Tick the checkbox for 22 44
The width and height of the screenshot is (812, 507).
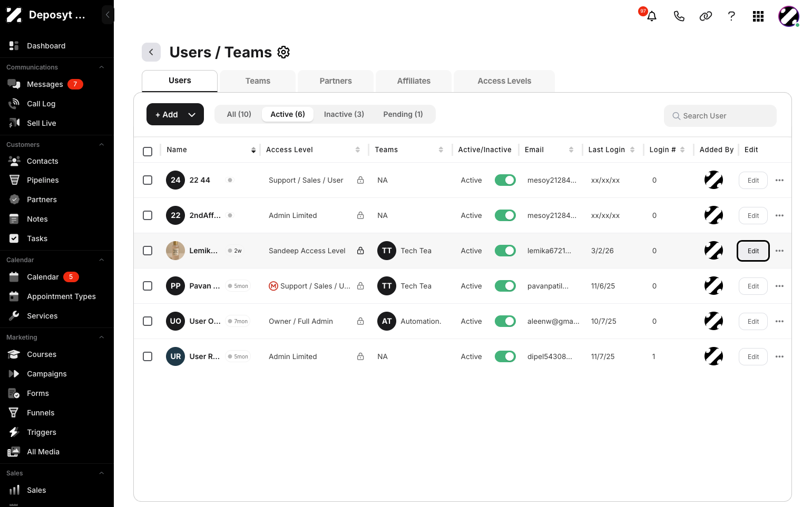148,180
